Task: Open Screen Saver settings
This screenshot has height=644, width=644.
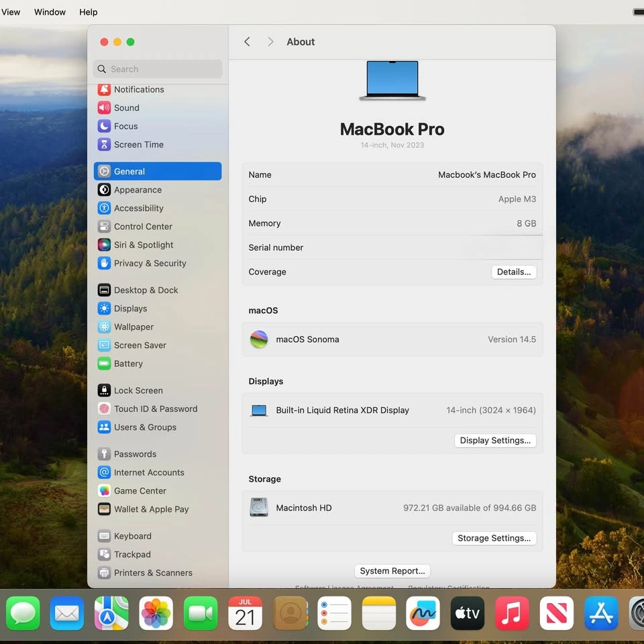Action: pyautogui.click(x=157, y=345)
